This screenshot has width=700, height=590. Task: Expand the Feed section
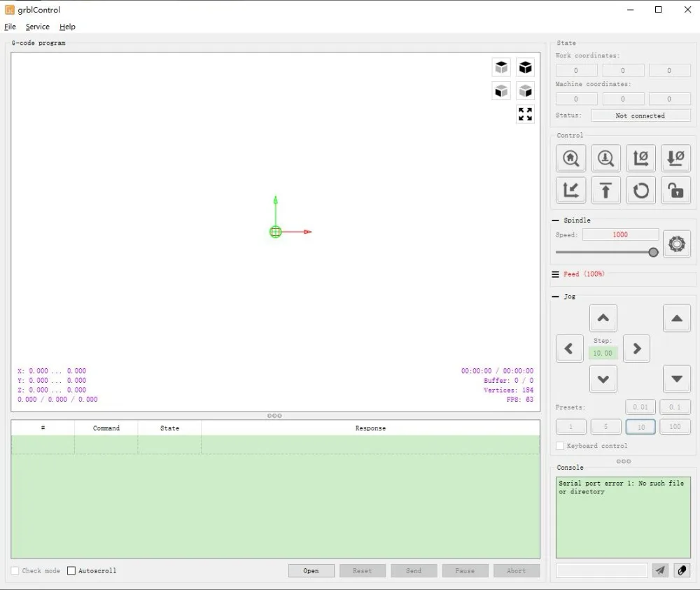(555, 274)
